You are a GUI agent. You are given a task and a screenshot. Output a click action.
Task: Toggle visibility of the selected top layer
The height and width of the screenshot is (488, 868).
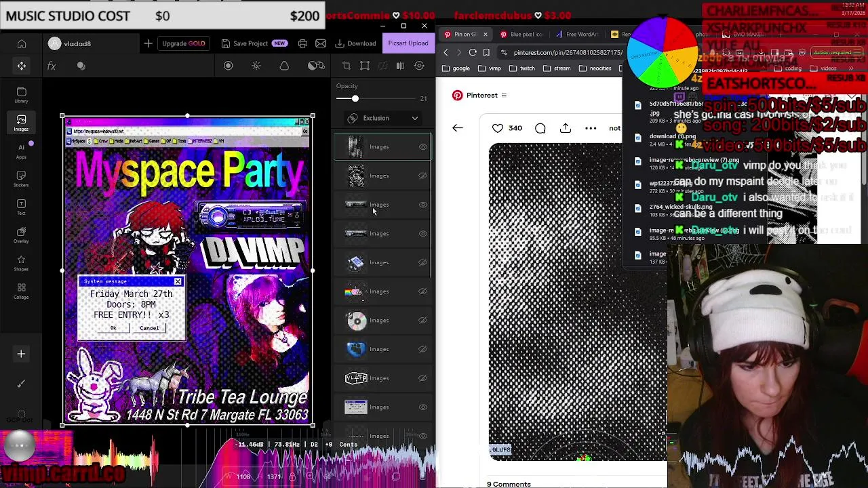click(422, 147)
